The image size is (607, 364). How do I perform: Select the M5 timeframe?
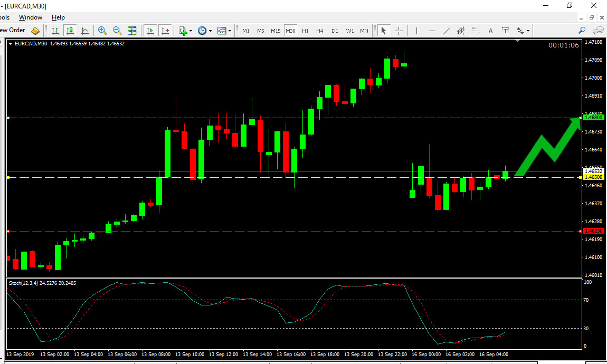click(x=261, y=31)
